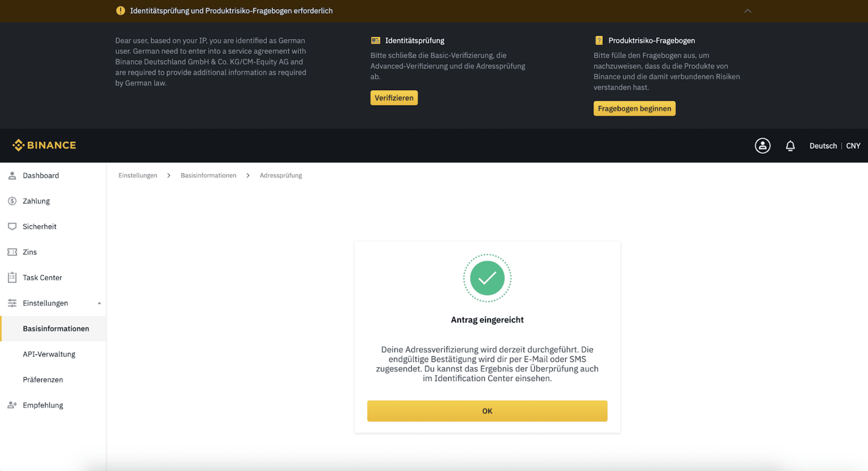Click the Sicherheit shield icon

12,226
